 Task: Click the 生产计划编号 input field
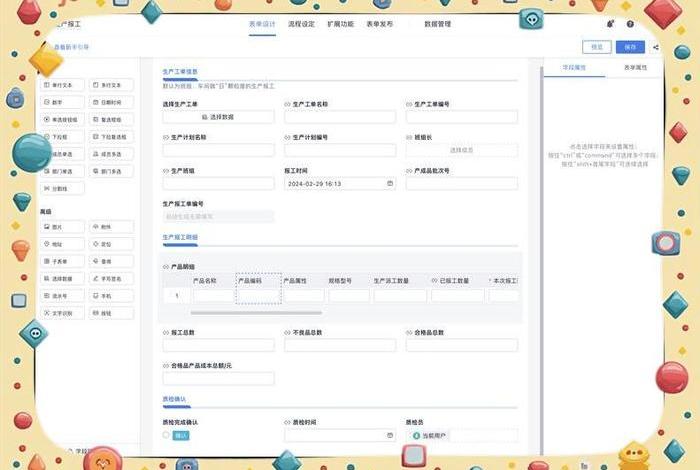click(340, 150)
